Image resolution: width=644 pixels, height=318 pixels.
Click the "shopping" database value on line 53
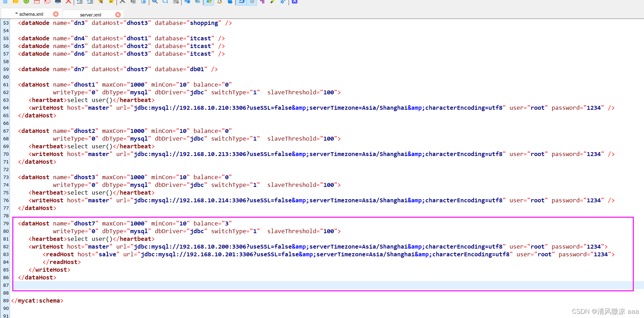click(x=204, y=23)
